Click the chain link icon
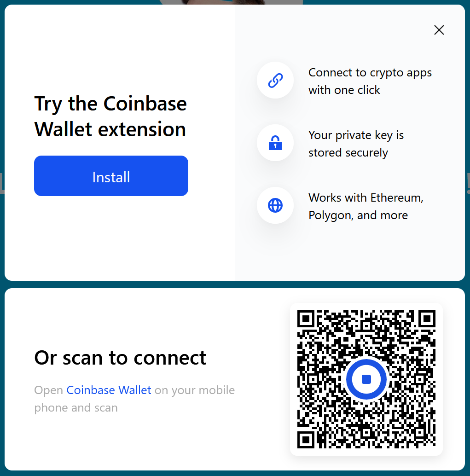470x476 pixels. coord(275,81)
